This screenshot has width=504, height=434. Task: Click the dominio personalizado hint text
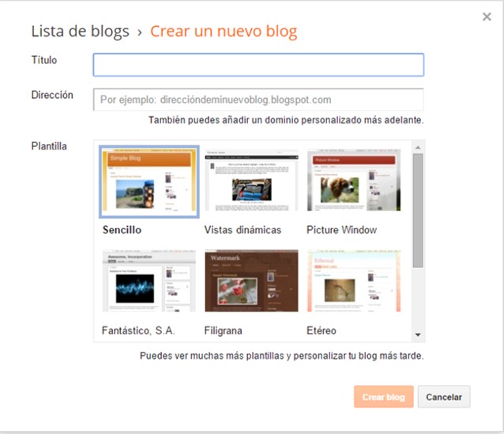coord(286,120)
